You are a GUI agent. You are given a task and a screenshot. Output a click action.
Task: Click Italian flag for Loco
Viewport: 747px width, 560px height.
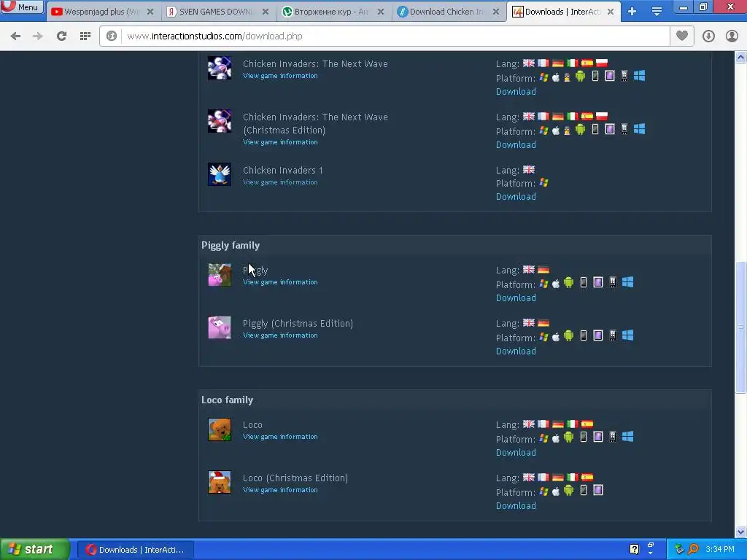[x=573, y=424]
